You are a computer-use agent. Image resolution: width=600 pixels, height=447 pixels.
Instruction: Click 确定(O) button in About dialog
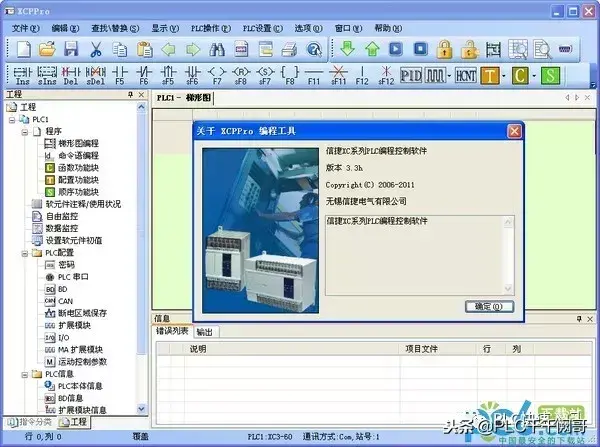489,307
